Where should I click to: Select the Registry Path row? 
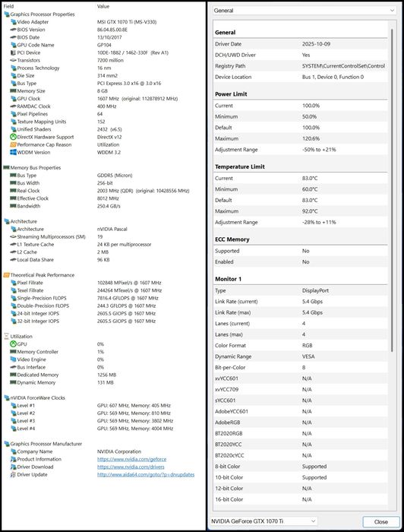coord(301,66)
